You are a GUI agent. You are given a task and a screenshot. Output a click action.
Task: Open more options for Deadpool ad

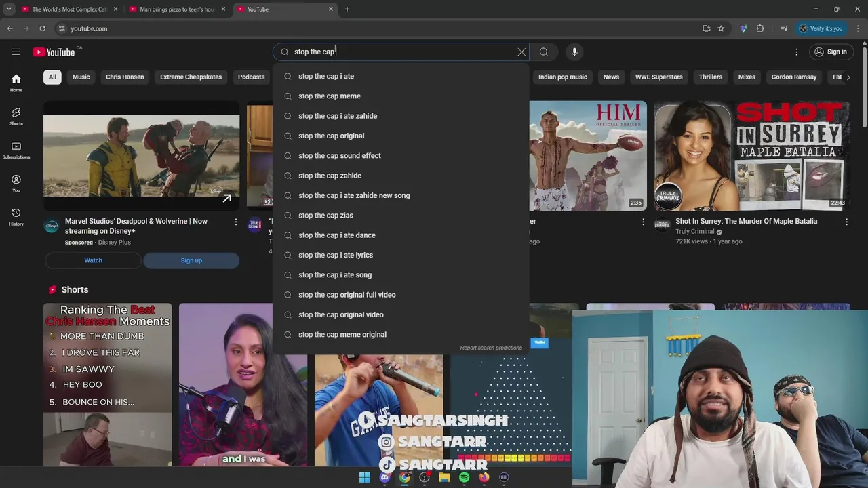pos(236,222)
